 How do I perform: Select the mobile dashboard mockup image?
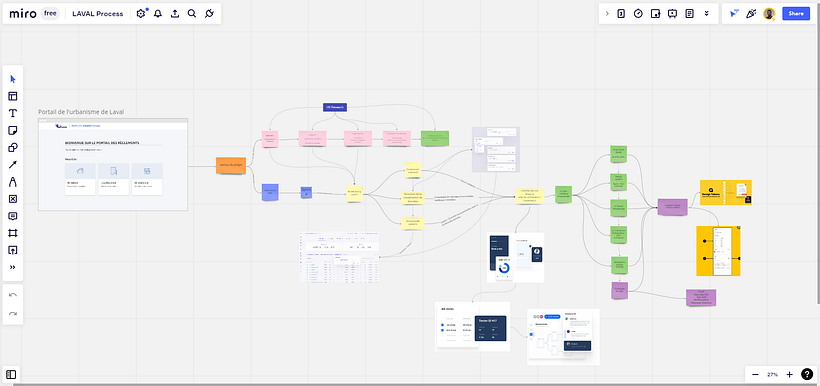point(516,257)
